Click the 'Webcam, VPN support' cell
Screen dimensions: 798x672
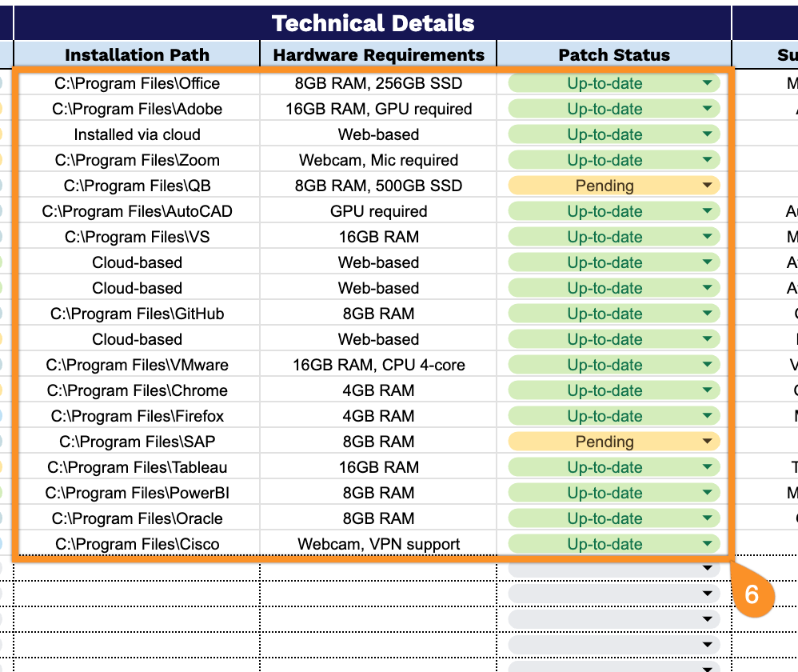(x=378, y=544)
